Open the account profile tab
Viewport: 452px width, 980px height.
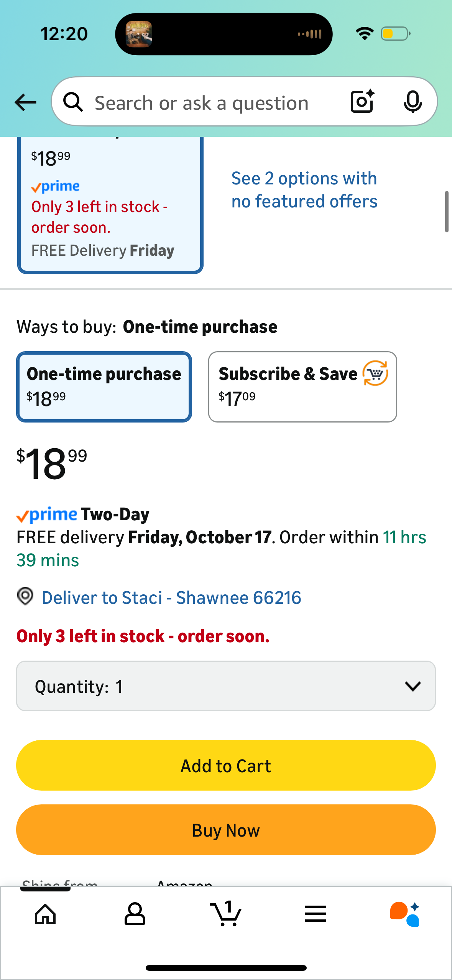click(135, 914)
